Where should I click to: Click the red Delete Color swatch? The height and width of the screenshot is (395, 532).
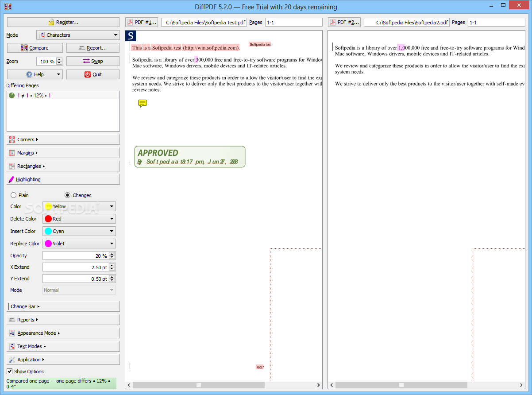[x=48, y=219]
